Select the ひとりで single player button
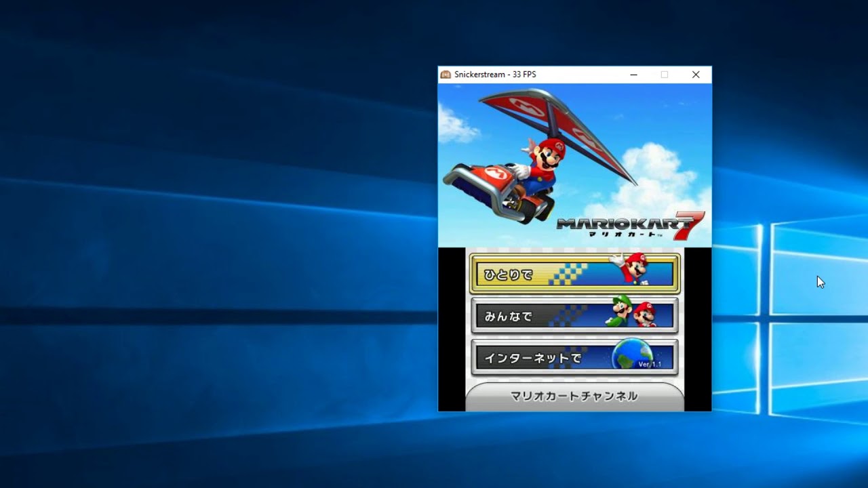 pos(574,274)
